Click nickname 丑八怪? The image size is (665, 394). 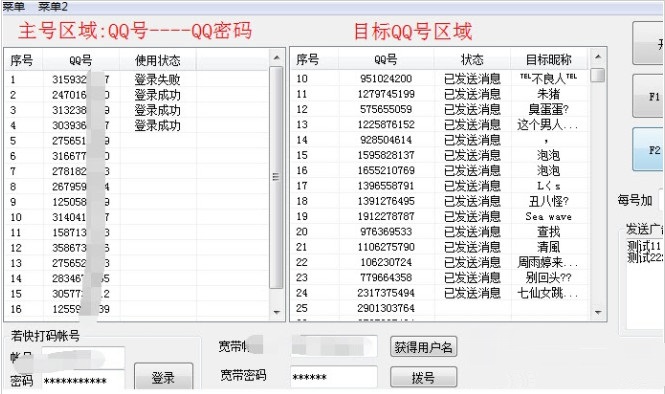pos(548,201)
